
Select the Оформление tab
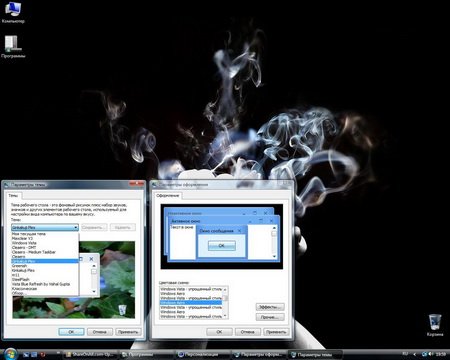168,196
